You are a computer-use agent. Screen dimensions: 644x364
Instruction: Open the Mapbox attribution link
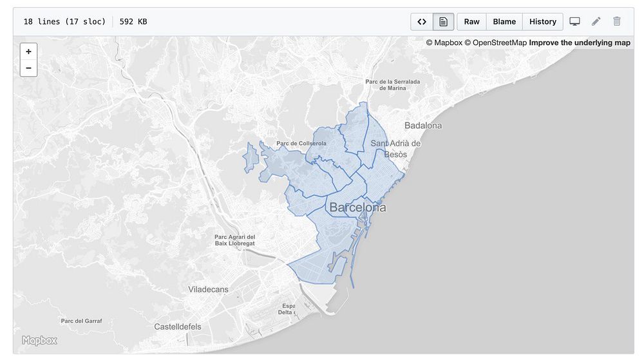pyautogui.click(x=444, y=43)
